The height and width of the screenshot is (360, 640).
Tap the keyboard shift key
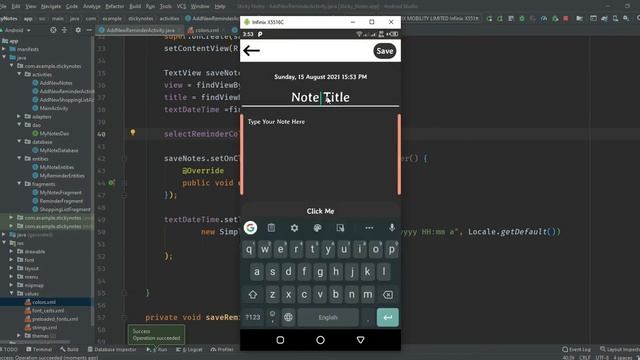(x=253, y=294)
